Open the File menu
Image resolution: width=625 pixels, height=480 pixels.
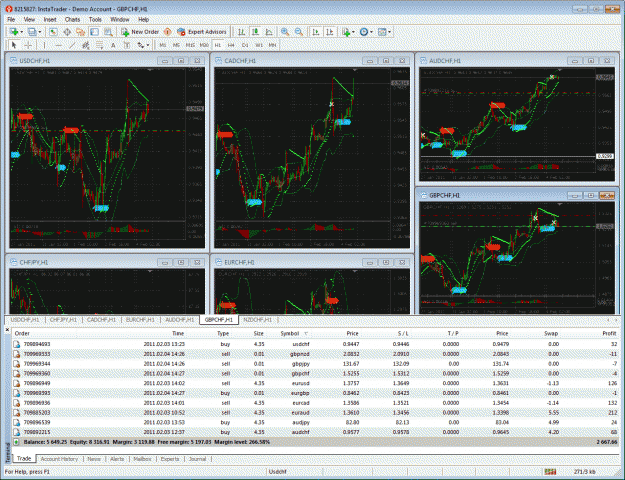coord(11,19)
